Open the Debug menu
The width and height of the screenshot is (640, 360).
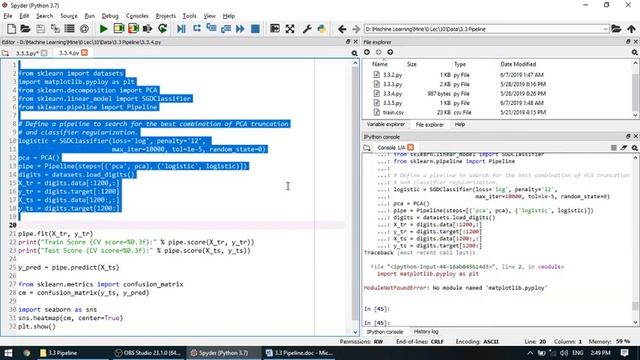click(x=110, y=16)
